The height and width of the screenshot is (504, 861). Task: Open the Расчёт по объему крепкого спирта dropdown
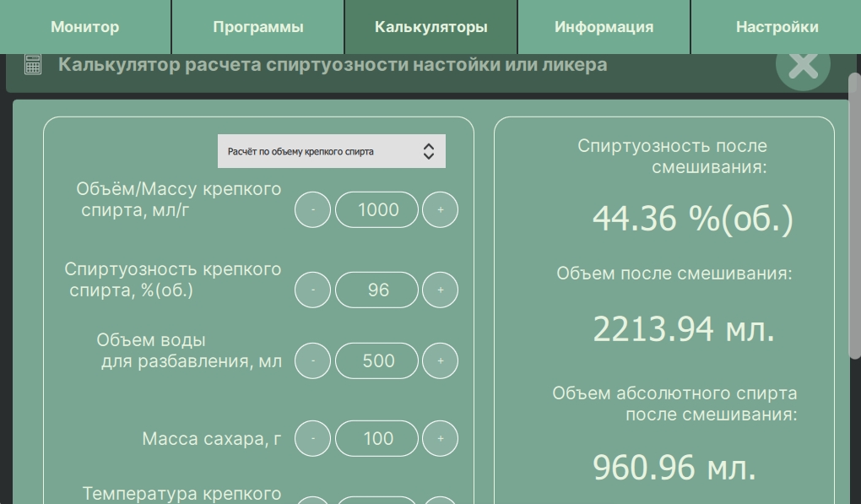click(332, 151)
